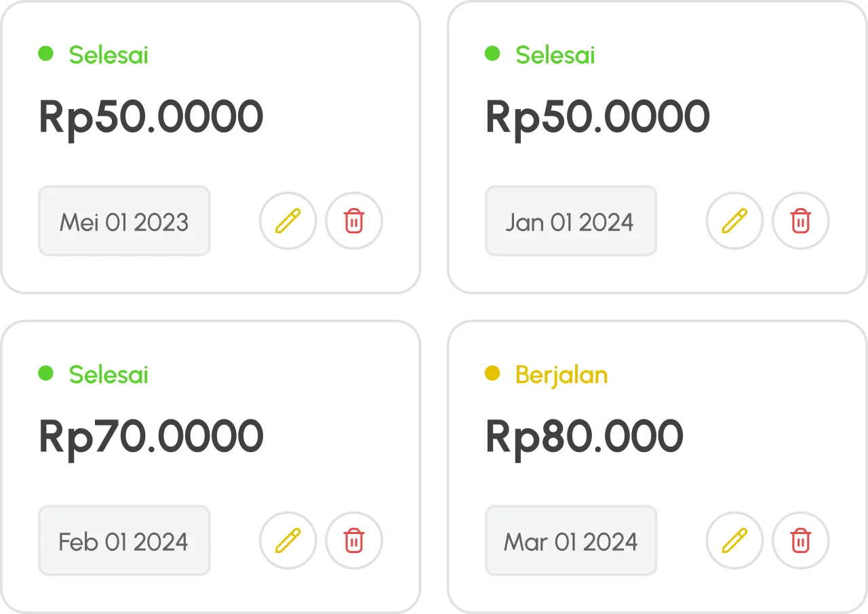Viewport: 868px width, 614px height.
Task: Edit the Mei 01 2023 entry with the pencil icon
Action: [288, 221]
